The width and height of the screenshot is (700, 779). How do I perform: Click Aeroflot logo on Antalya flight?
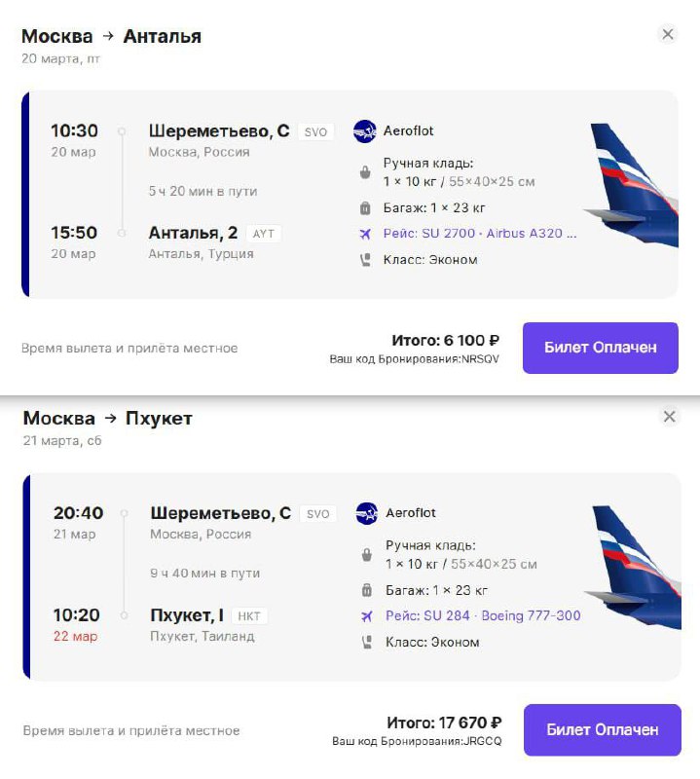pos(365,130)
